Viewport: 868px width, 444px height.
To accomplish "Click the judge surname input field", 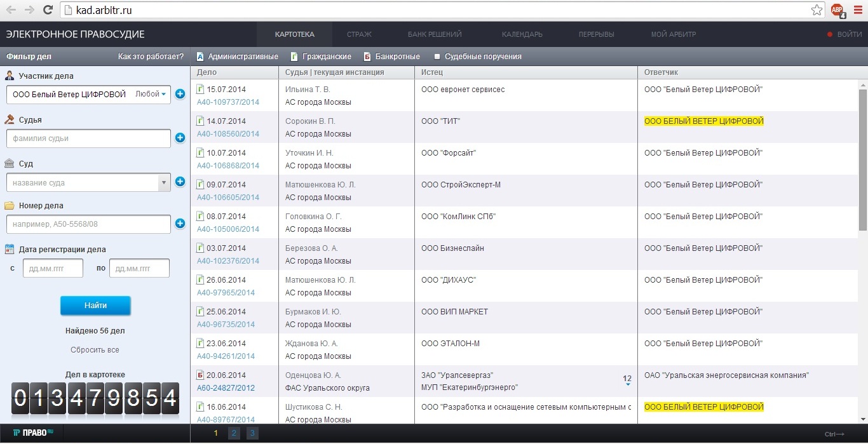I will [x=88, y=138].
